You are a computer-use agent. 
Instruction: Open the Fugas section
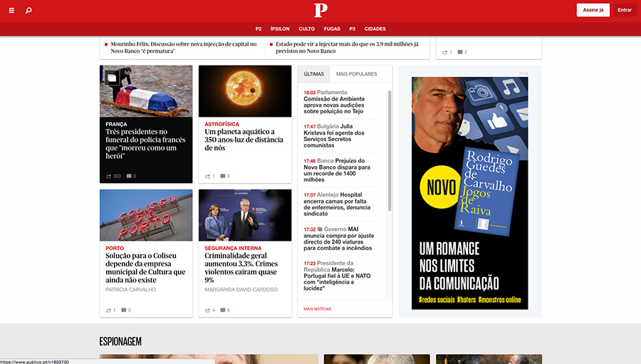(x=331, y=29)
